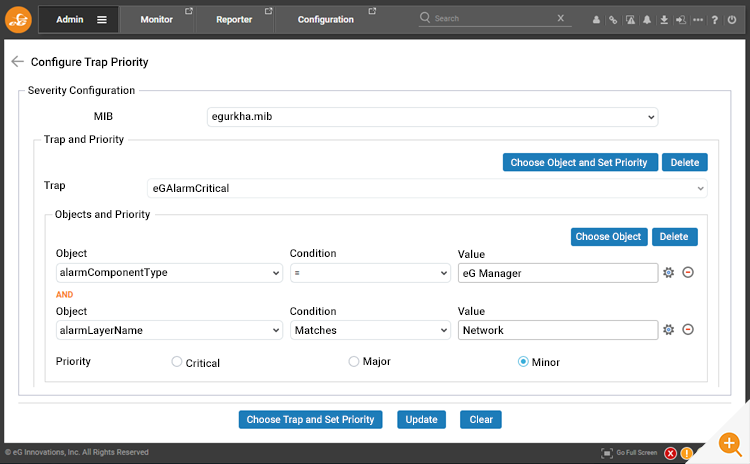The width and height of the screenshot is (750, 464).
Task: Open Configuration in a new window icon
Action: coord(372,11)
